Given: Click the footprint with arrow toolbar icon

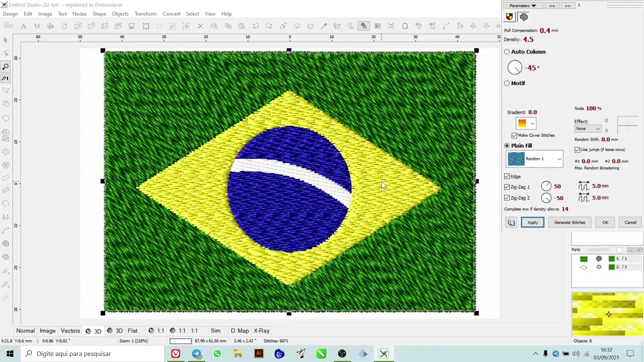Looking at the screenshot, I should pyautogui.click(x=459, y=26).
